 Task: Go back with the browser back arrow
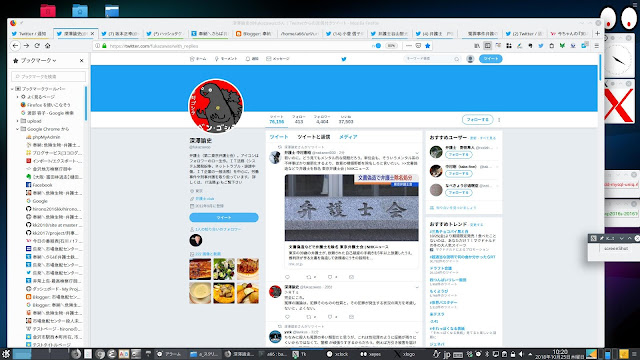tap(16, 46)
